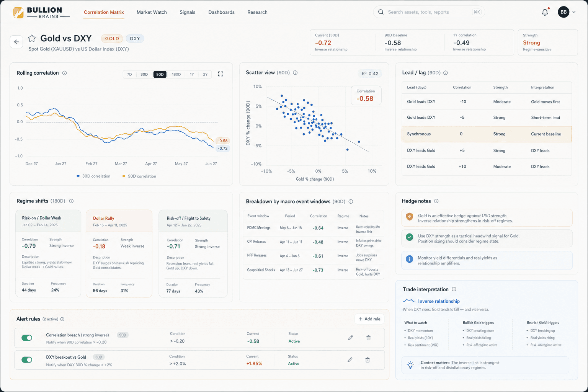Open Correlation Matrix tab
This screenshot has width=588, height=392.
[104, 12]
